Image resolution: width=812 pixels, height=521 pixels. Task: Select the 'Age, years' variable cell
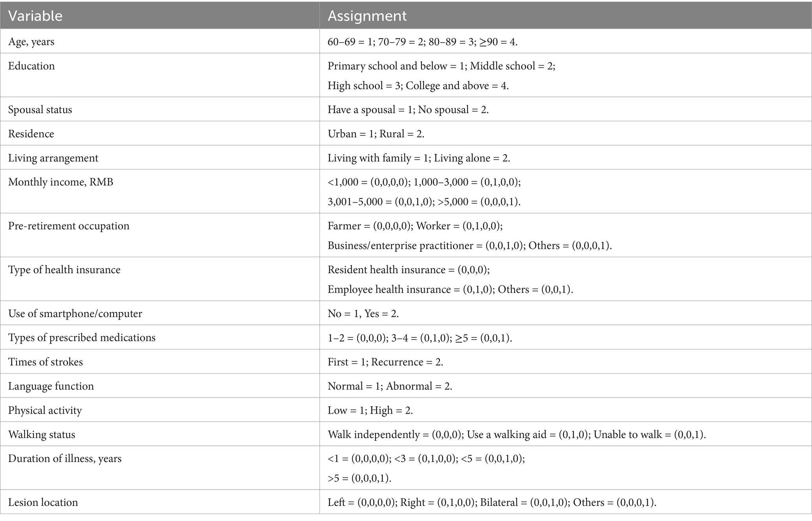[x=31, y=41]
